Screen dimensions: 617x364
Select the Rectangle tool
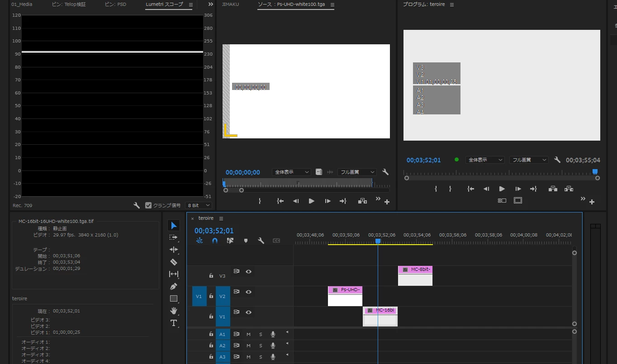click(174, 298)
